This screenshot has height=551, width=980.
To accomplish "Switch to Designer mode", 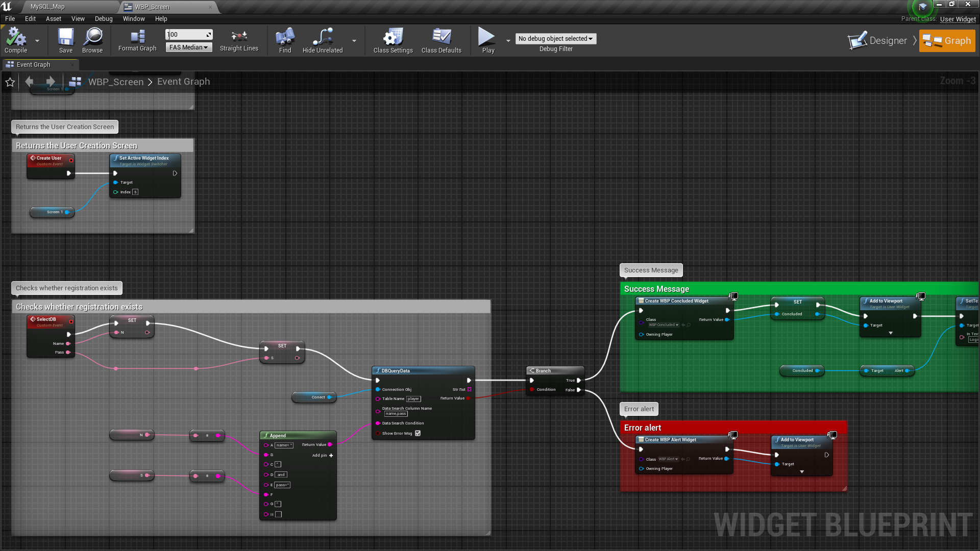I will (x=878, y=40).
